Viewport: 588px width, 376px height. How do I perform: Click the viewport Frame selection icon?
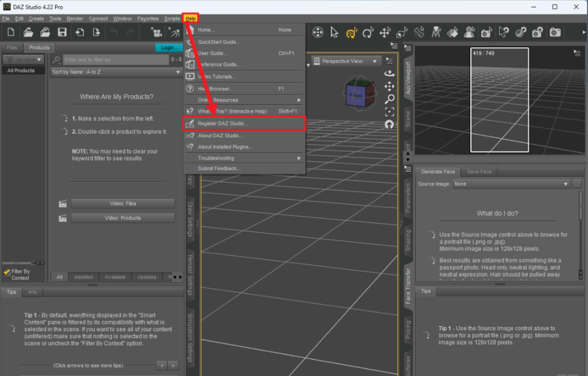(x=389, y=111)
